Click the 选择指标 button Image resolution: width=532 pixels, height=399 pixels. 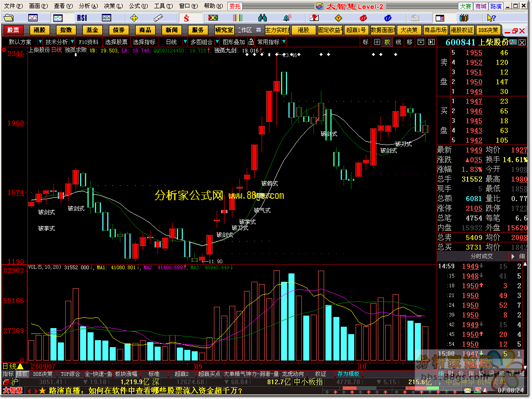(144, 42)
